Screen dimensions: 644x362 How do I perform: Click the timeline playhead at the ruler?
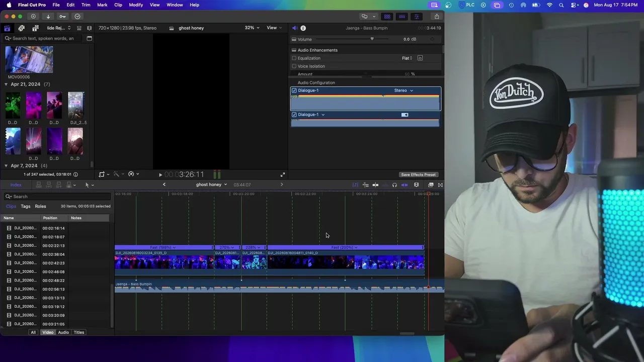pos(428,194)
